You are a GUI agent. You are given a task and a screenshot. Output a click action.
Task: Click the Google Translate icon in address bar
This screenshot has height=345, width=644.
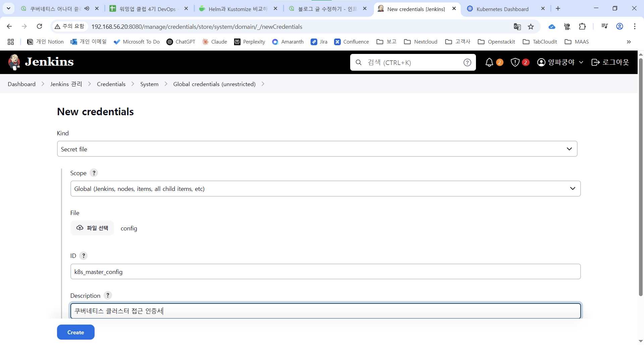point(517,26)
